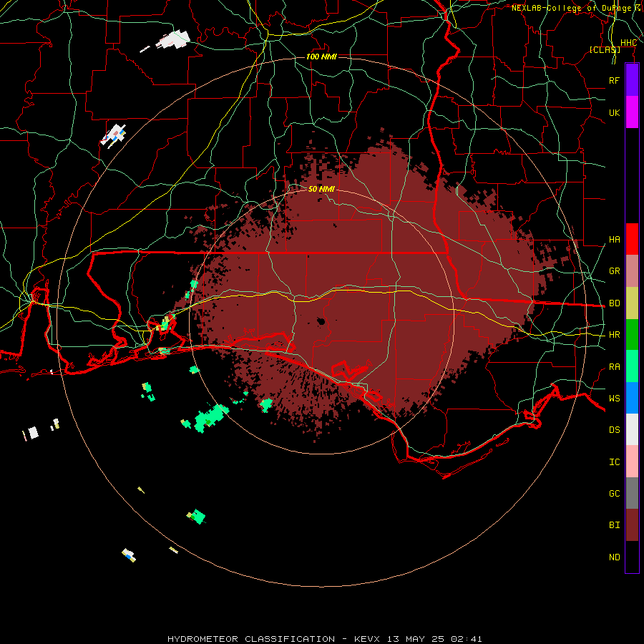The width and height of the screenshot is (644, 644).
Task: Select the "GR" legend label
Action: (614, 271)
